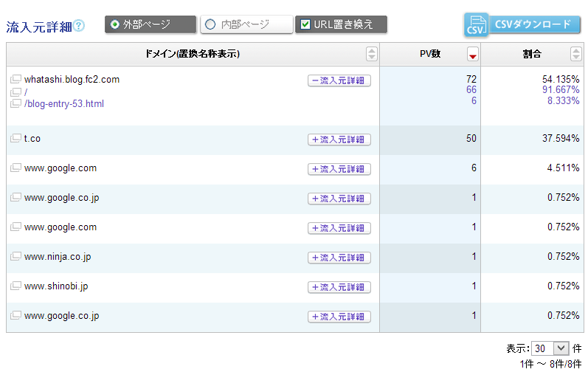Open the external link icon beside www.ninja.co.jp

[x=15, y=257]
